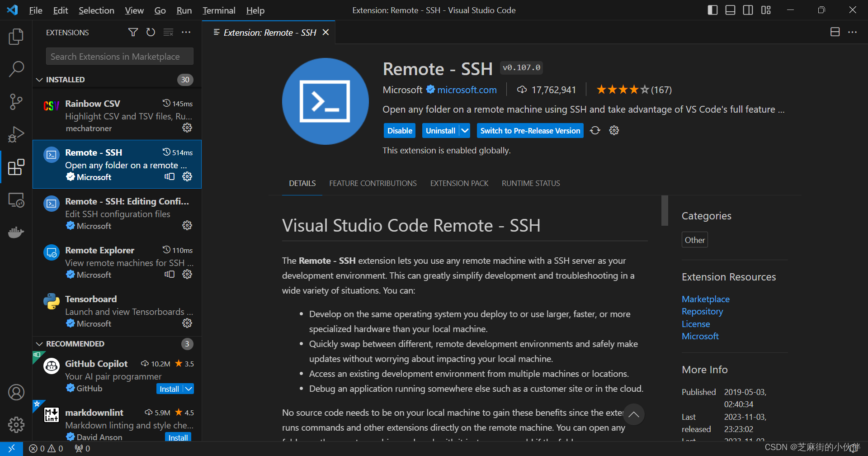Open manage gear on Remote - SSH details page
The height and width of the screenshot is (456, 868).
pos(614,130)
